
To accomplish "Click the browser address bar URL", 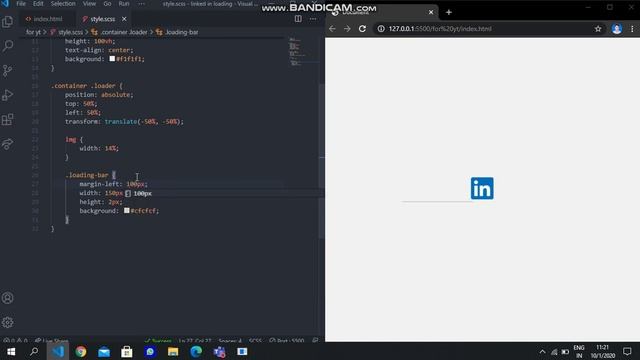I will point(440,29).
